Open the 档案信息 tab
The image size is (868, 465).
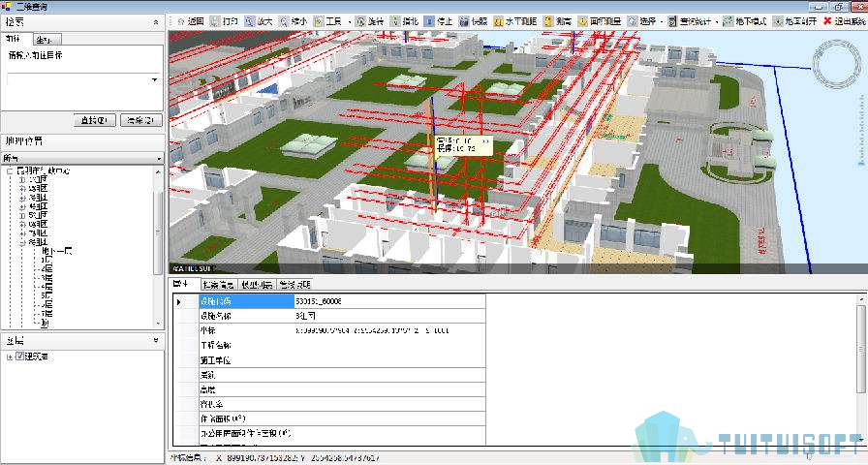[x=218, y=285]
